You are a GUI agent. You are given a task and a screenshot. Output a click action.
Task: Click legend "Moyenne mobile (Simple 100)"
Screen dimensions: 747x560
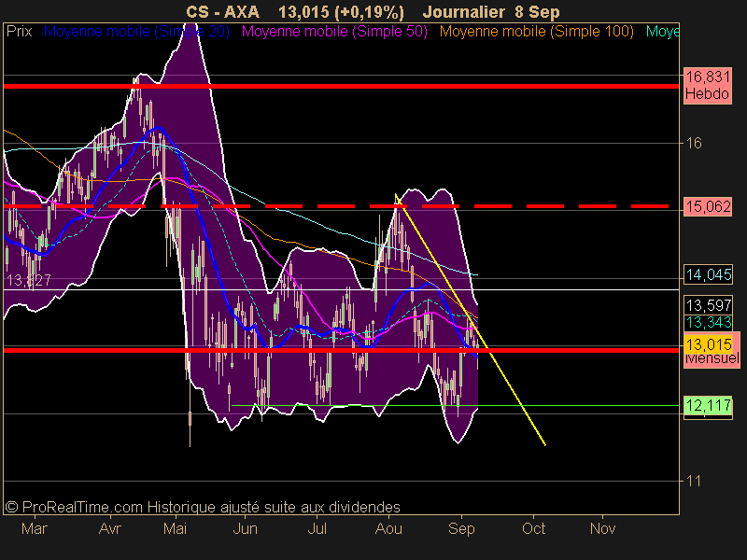(x=536, y=32)
